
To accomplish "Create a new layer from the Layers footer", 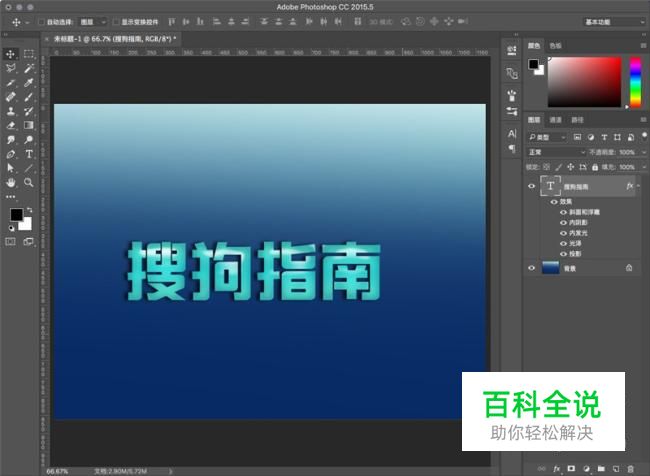I will coord(616,469).
